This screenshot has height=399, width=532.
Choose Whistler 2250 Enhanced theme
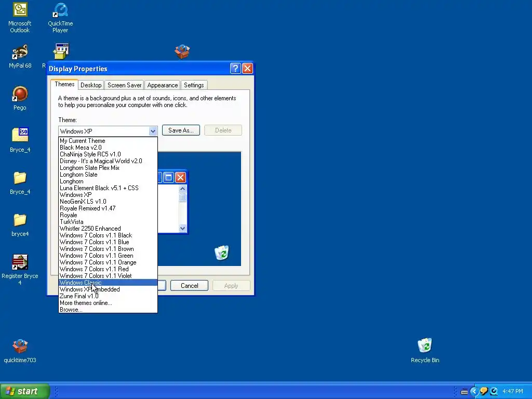point(108,229)
